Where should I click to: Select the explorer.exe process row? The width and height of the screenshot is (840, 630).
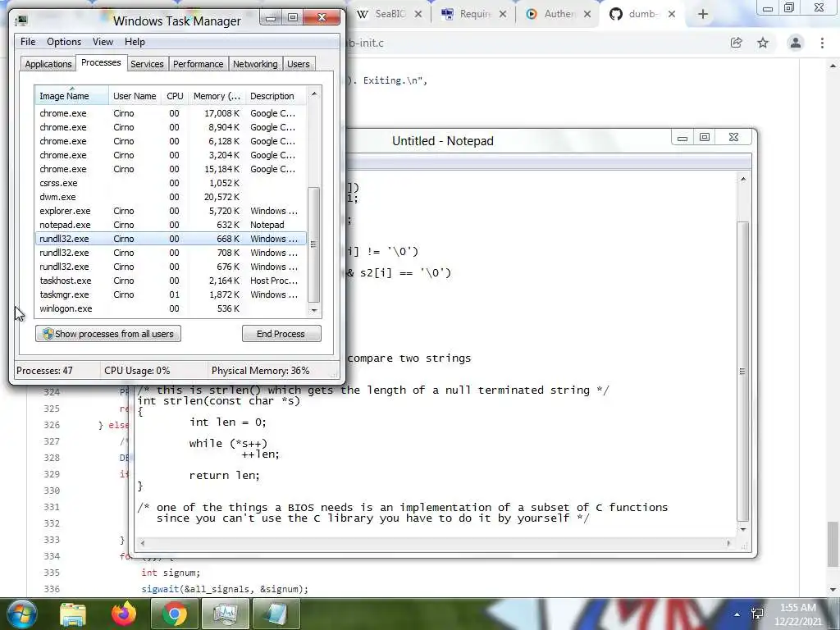(x=171, y=211)
